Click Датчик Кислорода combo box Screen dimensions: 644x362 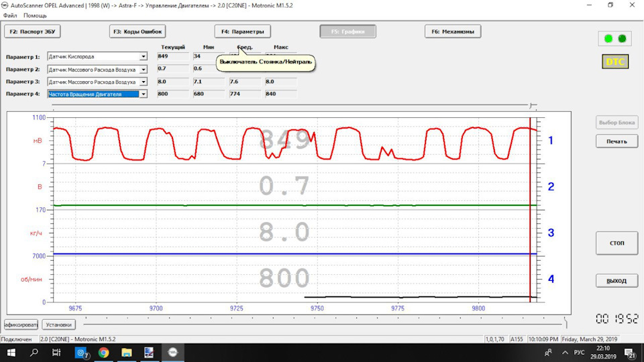tap(97, 56)
